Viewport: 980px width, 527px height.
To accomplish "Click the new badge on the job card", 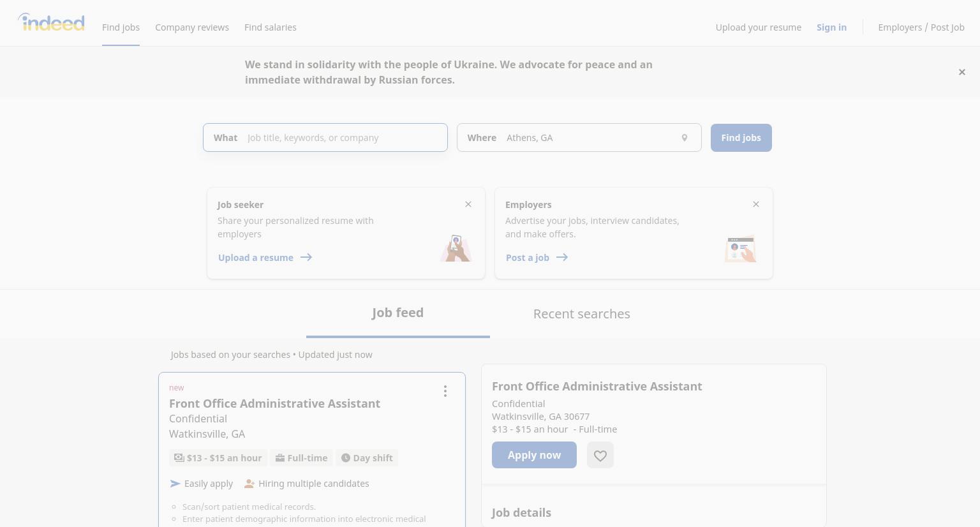I will tap(177, 388).
